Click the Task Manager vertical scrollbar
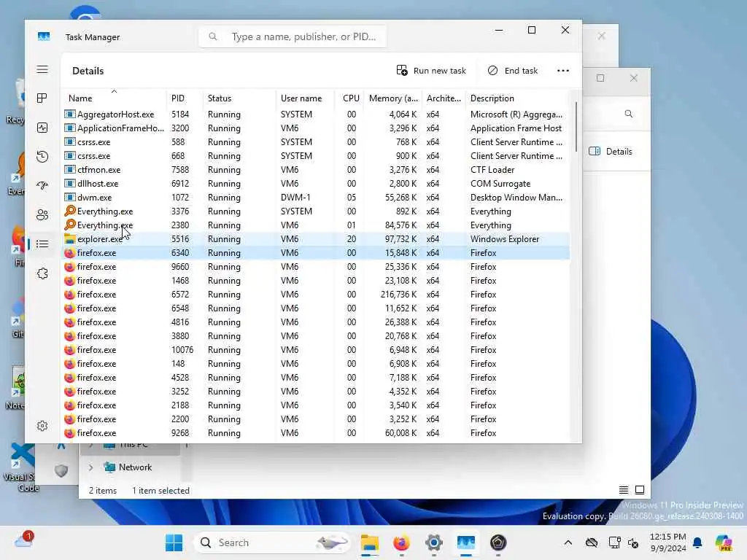Screen dimensions: 747x560 pos(576,127)
